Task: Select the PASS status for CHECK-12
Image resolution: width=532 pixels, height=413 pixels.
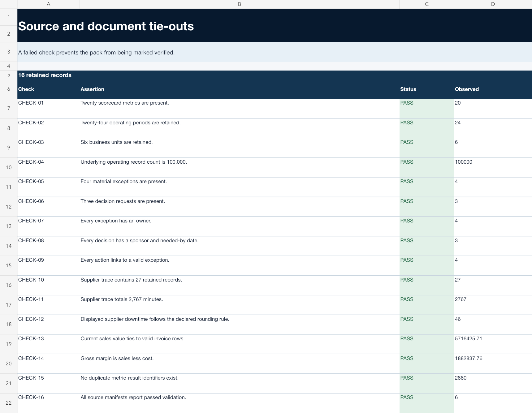Action: [426, 325]
